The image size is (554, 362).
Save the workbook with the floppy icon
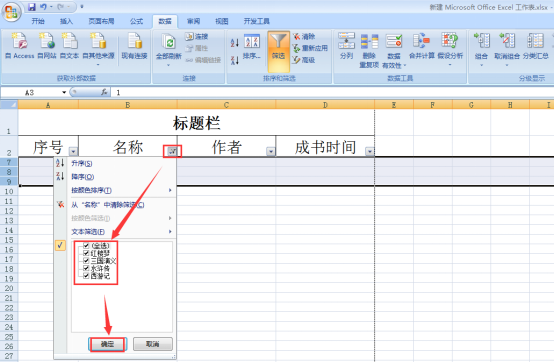click(x=32, y=7)
